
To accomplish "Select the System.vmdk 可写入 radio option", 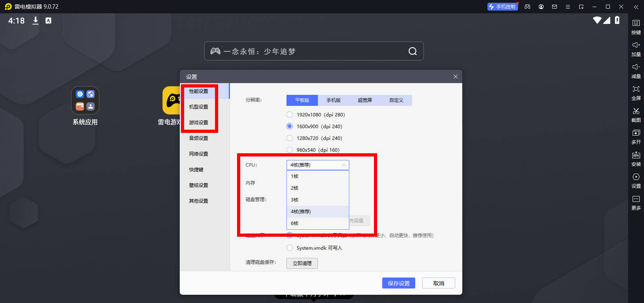I will (290, 248).
